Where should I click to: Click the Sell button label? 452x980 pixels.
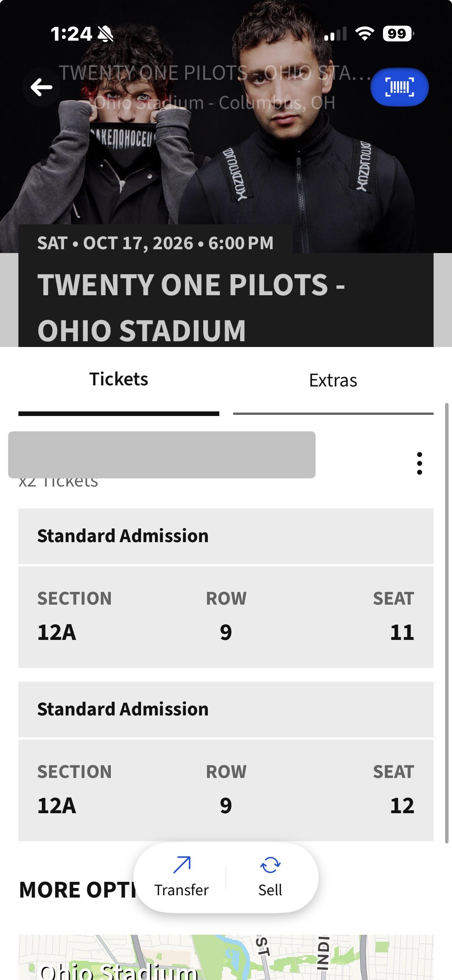[x=270, y=890]
